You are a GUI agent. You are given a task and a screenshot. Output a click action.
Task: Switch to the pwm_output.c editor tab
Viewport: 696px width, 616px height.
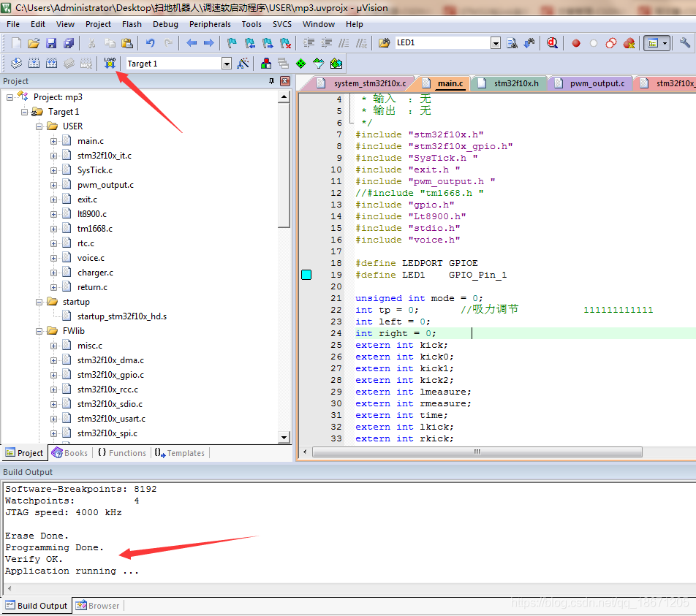click(x=597, y=83)
